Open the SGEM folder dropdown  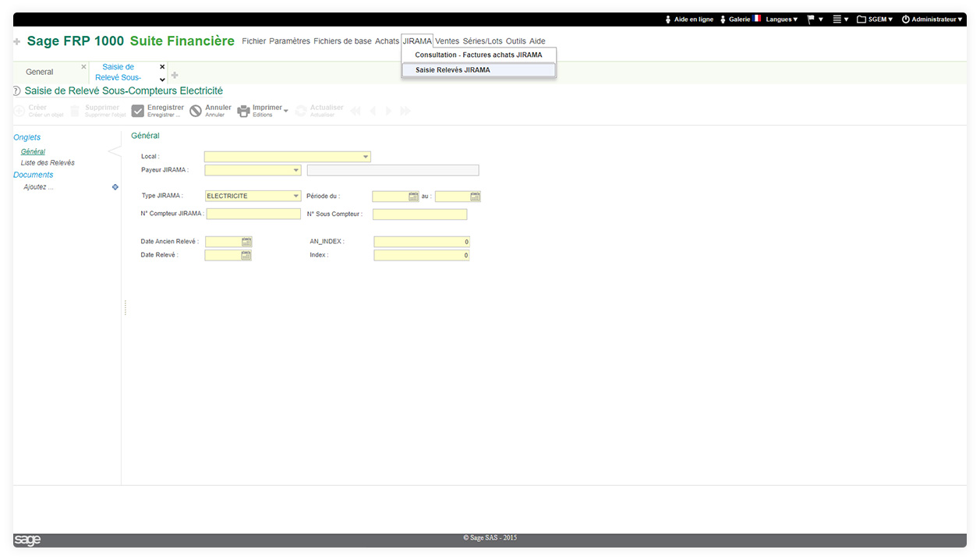click(x=875, y=19)
